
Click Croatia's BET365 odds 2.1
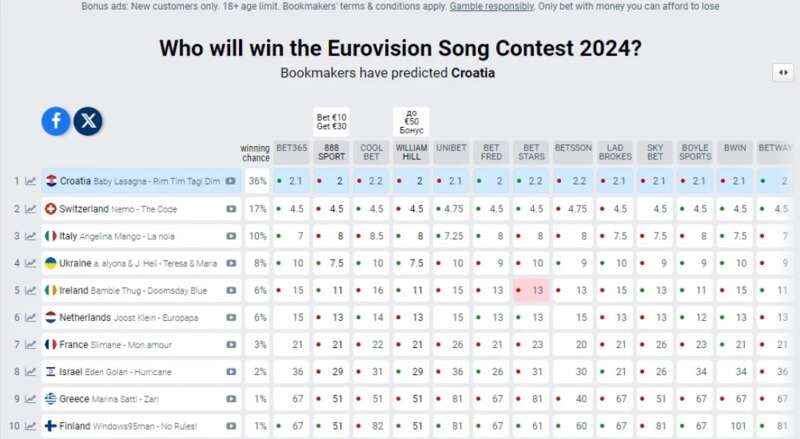[x=292, y=181]
